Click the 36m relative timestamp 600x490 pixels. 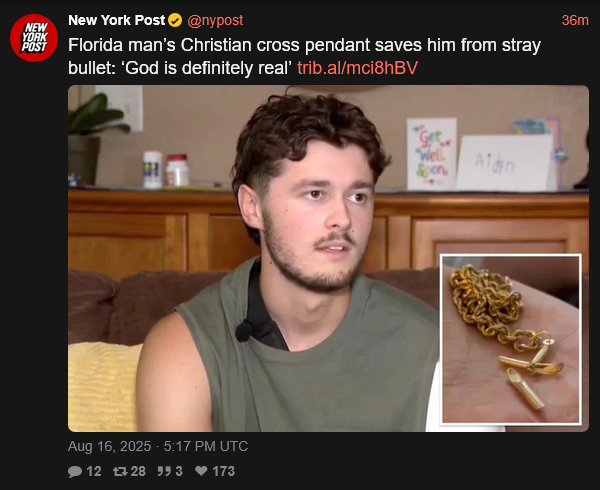click(x=575, y=20)
